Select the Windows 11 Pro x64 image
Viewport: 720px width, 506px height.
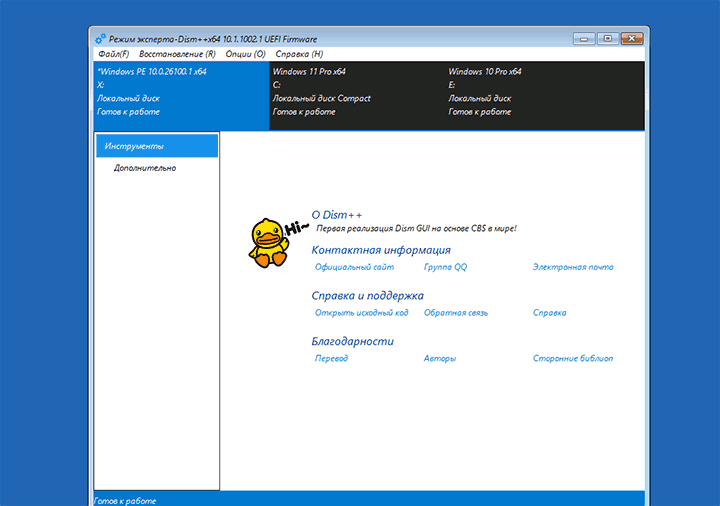(x=356, y=91)
